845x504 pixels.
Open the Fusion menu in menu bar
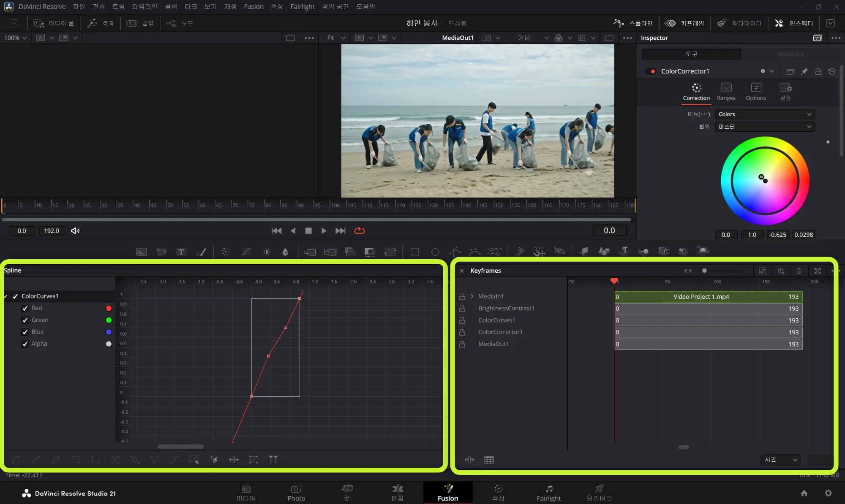253,6
